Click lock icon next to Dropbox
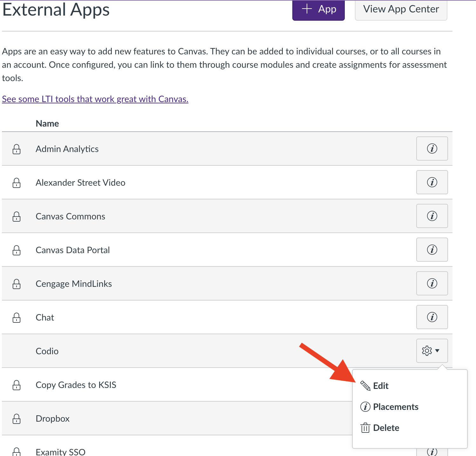476x456 pixels. point(17,418)
